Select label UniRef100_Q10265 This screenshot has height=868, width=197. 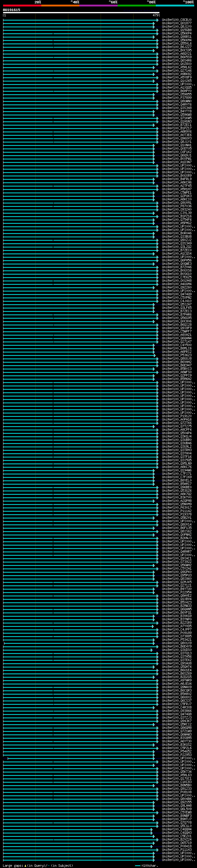[177, 81]
